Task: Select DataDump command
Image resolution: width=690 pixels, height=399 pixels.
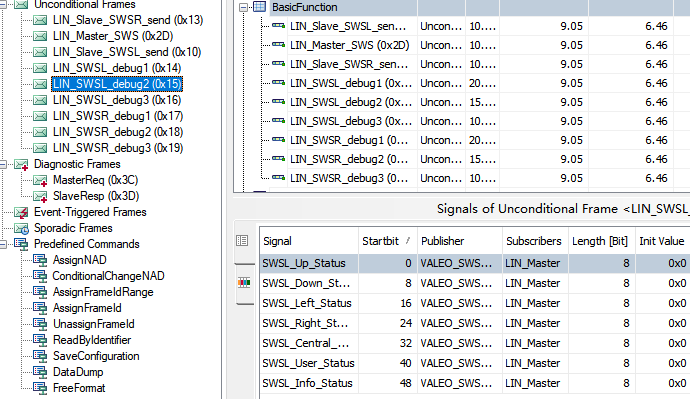Action: 78,372
